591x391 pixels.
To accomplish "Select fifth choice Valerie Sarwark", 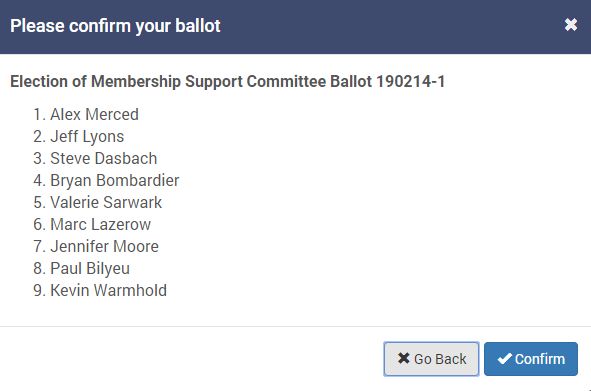I will [106, 202].
